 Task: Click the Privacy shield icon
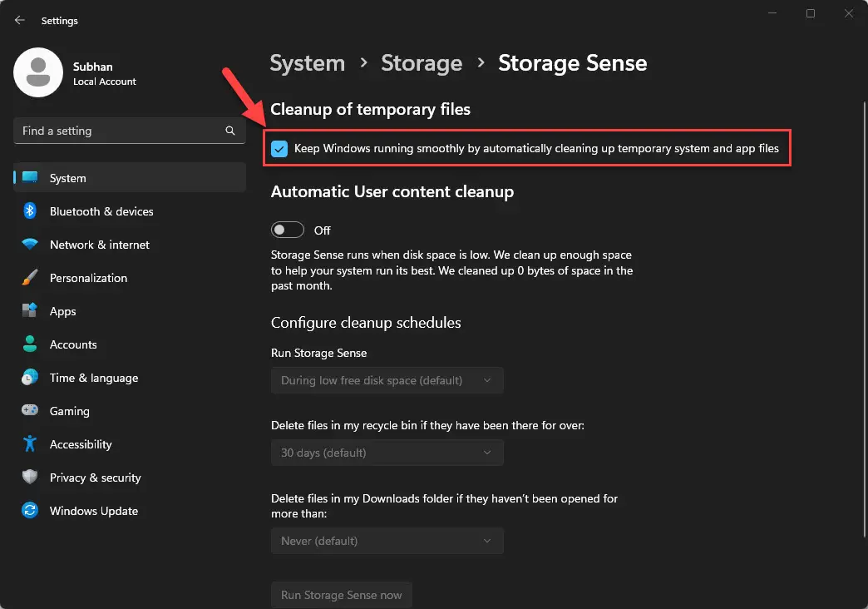coord(30,477)
